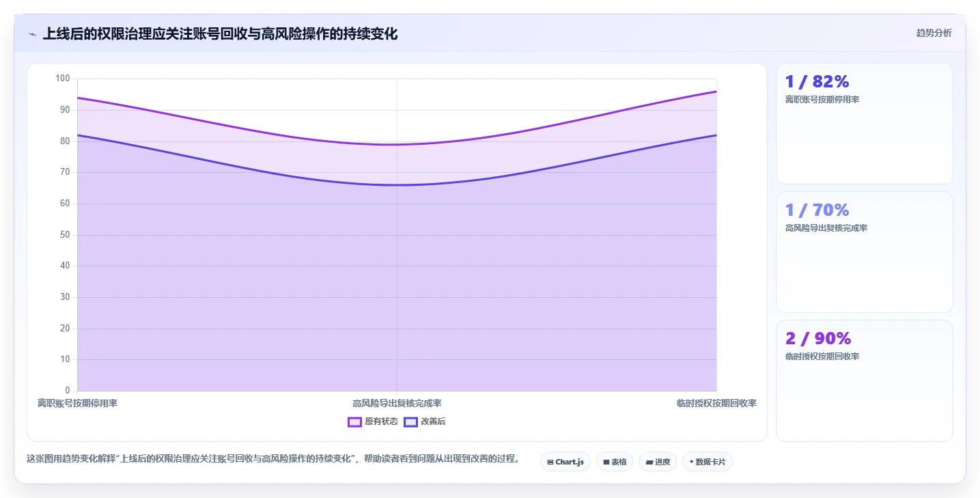
Task: Click the blue 改善后 legend swatch
Action: click(x=410, y=421)
